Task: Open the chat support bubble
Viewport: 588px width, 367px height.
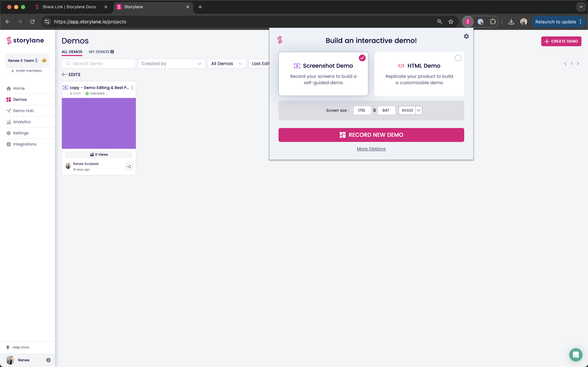Action: click(575, 355)
